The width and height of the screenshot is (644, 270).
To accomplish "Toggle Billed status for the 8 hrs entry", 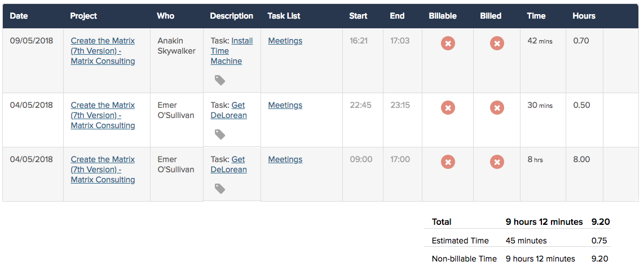I will coord(497,162).
